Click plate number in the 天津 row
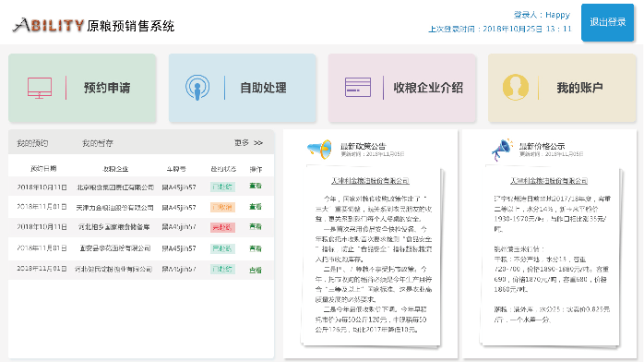 coord(179,208)
